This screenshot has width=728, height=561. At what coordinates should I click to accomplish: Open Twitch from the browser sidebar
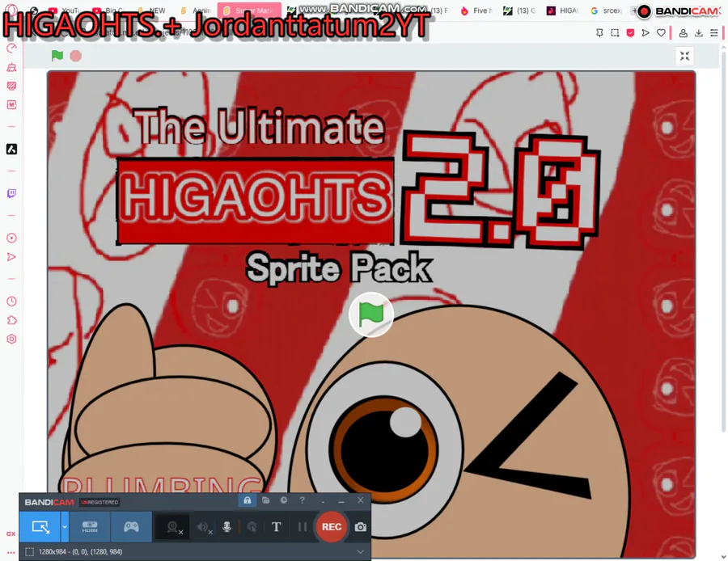click(x=11, y=193)
